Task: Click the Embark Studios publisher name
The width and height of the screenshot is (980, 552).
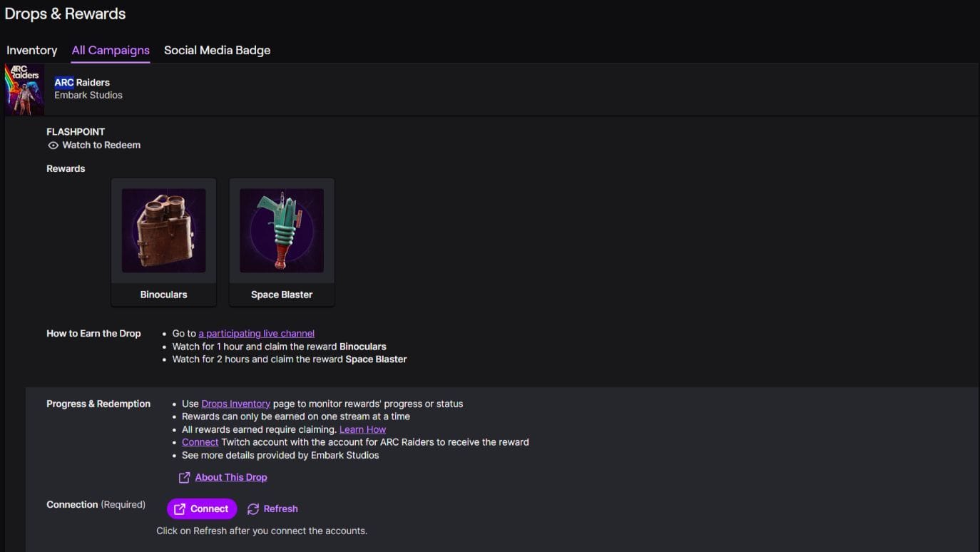Action: point(88,96)
